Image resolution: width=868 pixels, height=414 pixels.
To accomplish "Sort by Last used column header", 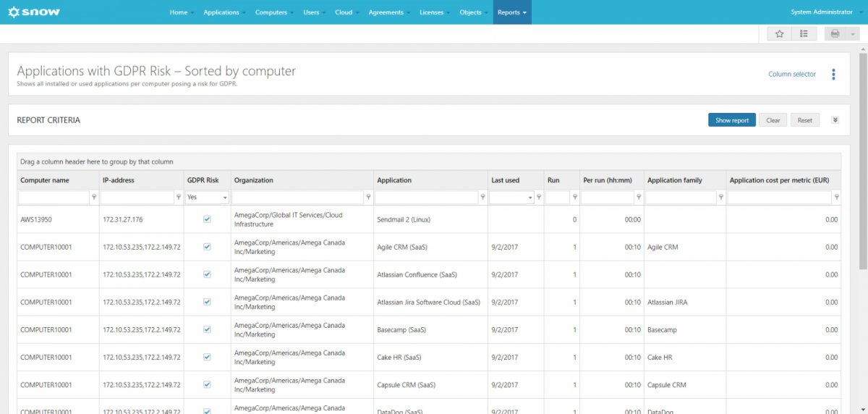I will [516, 180].
